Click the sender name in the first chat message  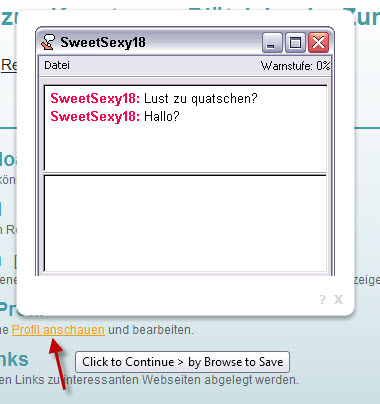95,99
